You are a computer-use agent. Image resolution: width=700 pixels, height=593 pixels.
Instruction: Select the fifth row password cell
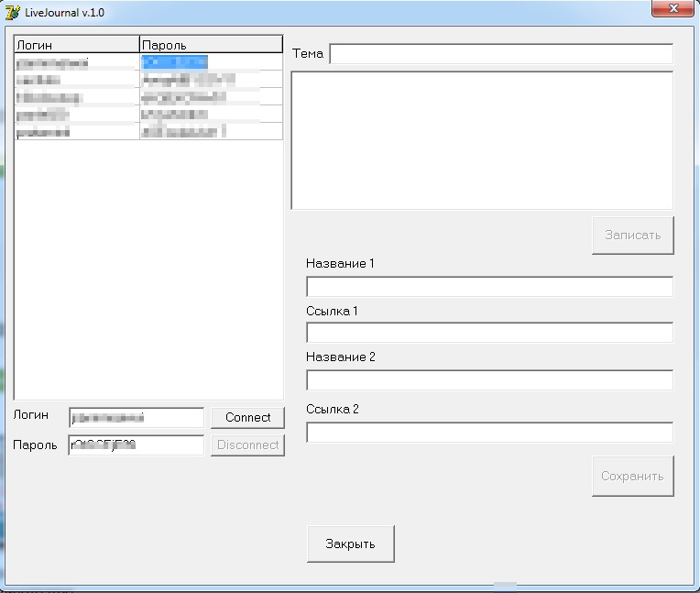[x=211, y=131]
